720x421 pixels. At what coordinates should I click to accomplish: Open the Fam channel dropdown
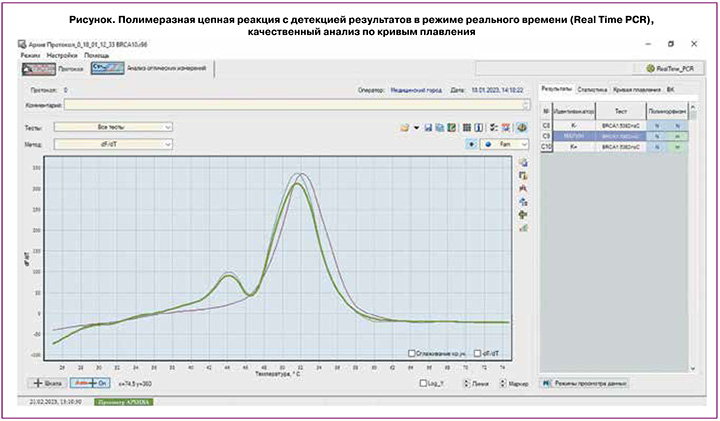[x=504, y=144]
